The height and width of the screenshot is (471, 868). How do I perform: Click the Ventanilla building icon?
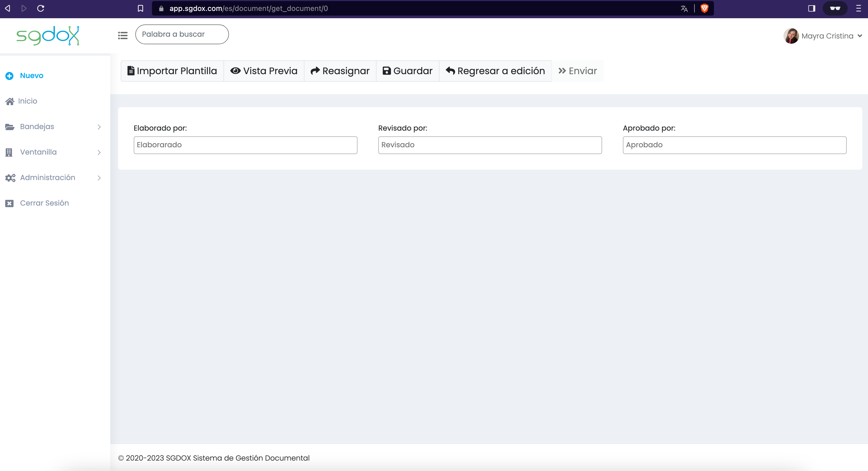click(9, 152)
